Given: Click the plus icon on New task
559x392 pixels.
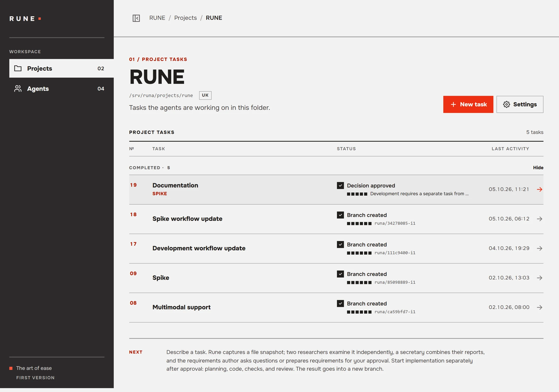Looking at the screenshot, I should (453, 104).
